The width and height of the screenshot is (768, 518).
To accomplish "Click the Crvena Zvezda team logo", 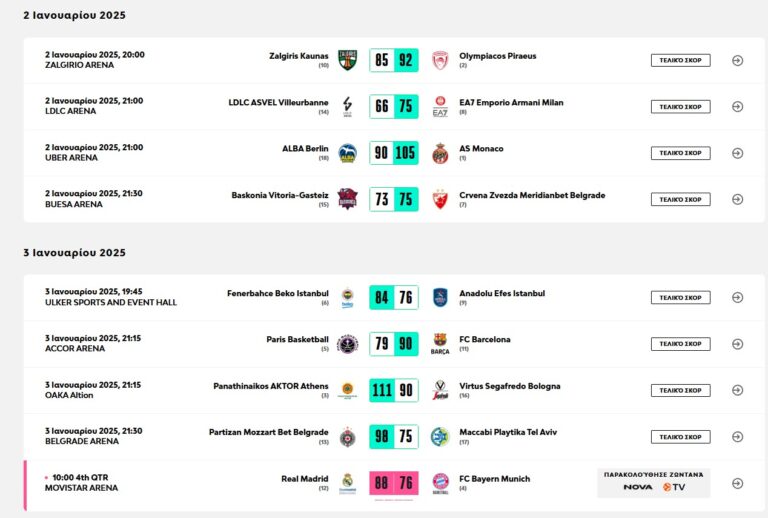I will click(440, 199).
